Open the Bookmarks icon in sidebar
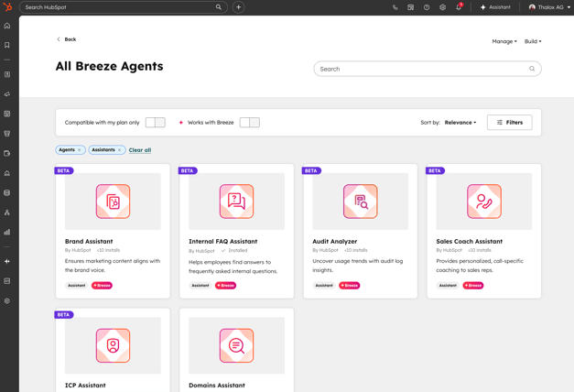Screen dimensions: 574x392 point(7,45)
